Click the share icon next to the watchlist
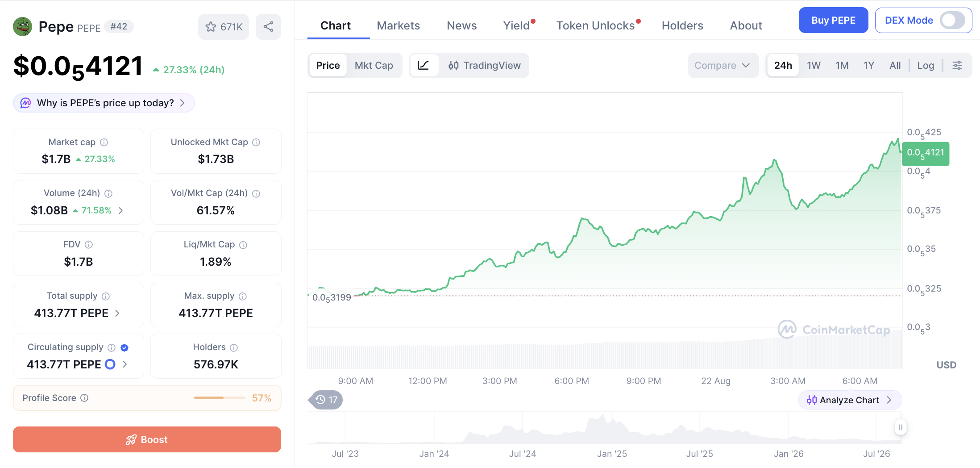980x468 pixels. tap(268, 27)
